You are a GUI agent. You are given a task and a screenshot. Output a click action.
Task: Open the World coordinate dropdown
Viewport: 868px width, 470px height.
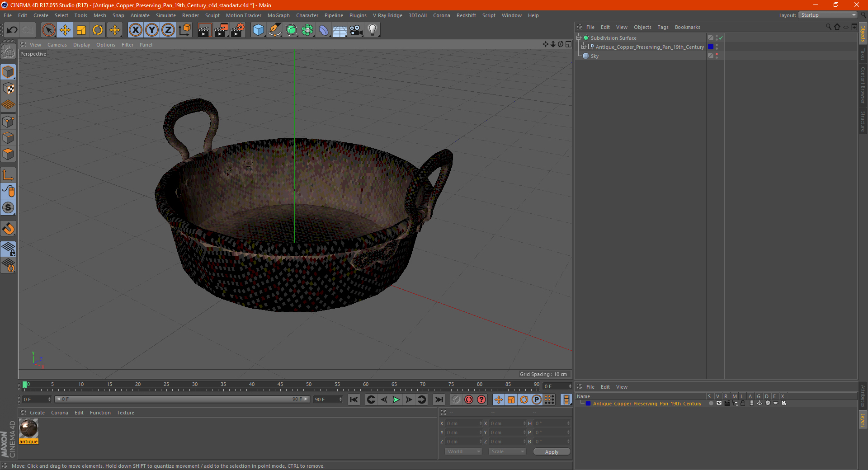click(x=463, y=451)
